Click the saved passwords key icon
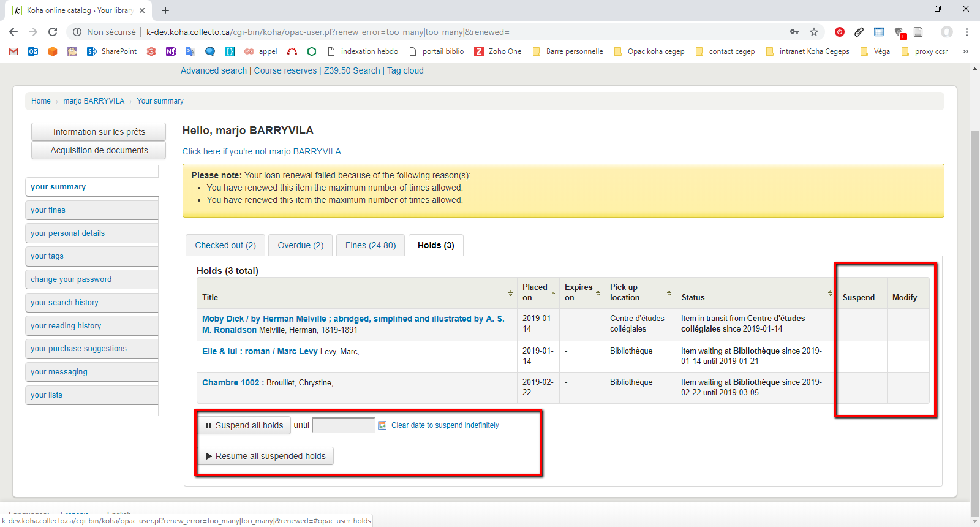Image resolution: width=980 pixels, height=527 pixels. (794, 32)
